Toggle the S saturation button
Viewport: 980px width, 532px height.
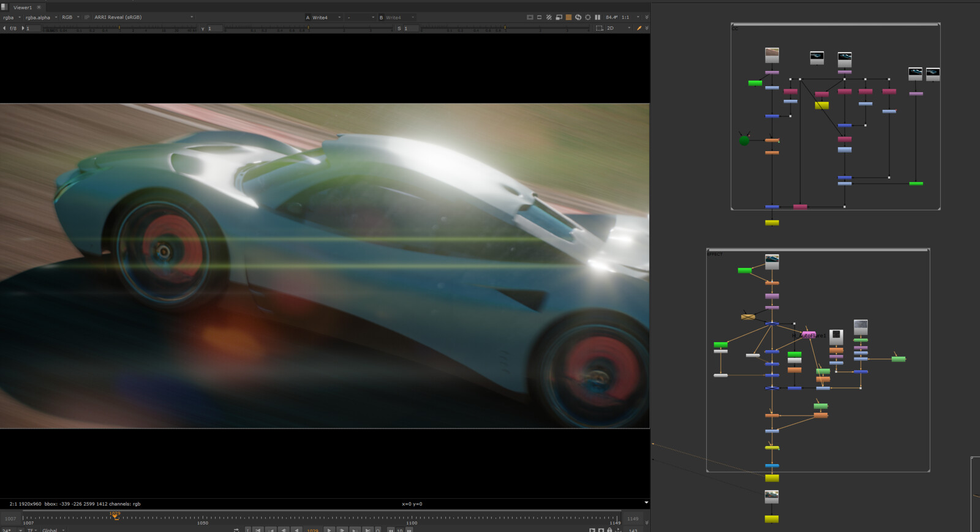pos(399,29)
